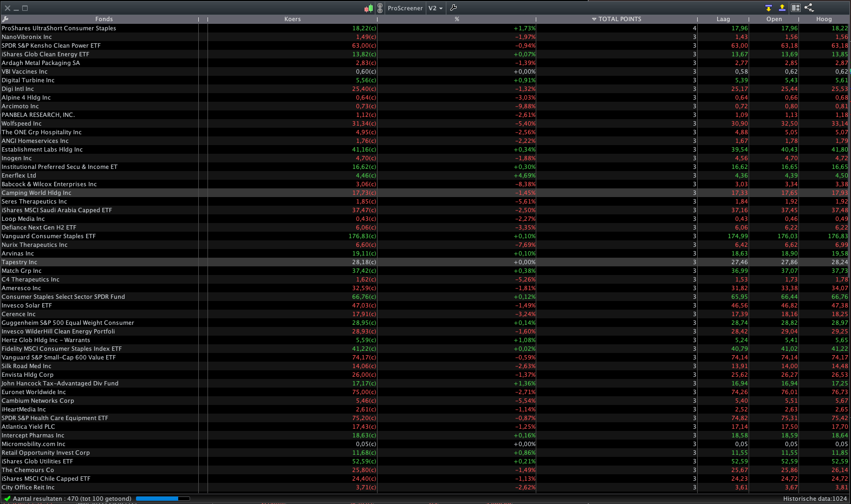The width and height of the screenshot is (851, 504).
Task: Select the ANGI Homeservices Inc row
Action: click(x=425, y=141)
